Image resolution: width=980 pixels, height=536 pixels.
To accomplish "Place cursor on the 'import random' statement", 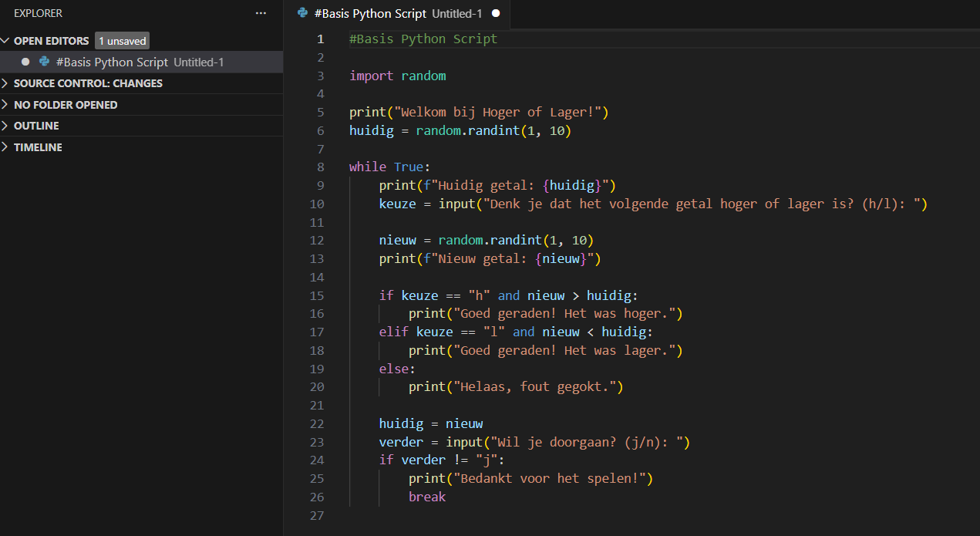I will pyautogui.click(x=397, y=76).
